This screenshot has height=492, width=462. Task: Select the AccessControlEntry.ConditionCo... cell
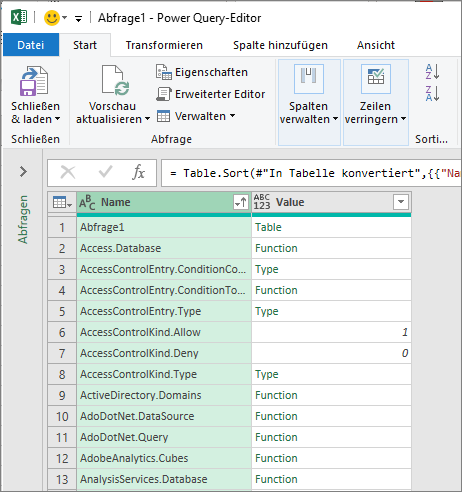click(164, 269)
